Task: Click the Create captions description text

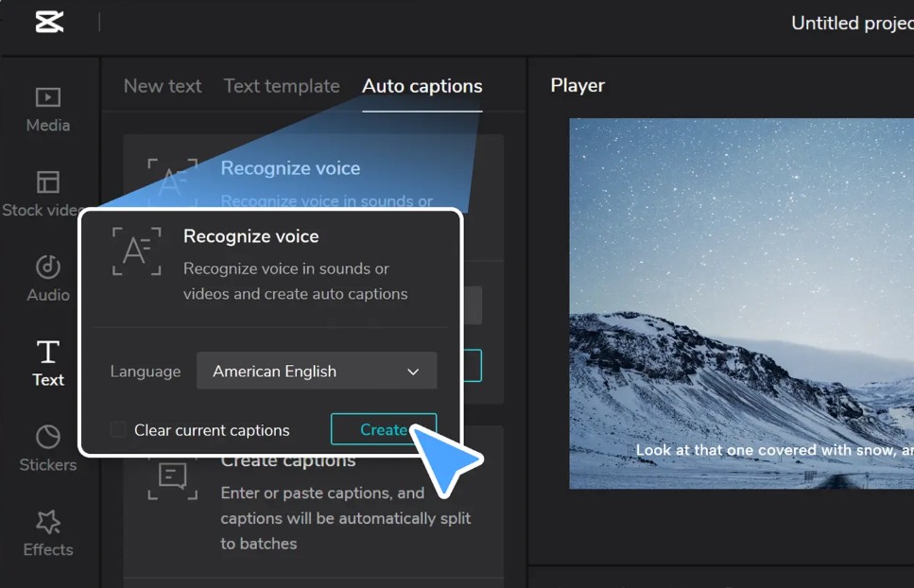Action: 345,518
